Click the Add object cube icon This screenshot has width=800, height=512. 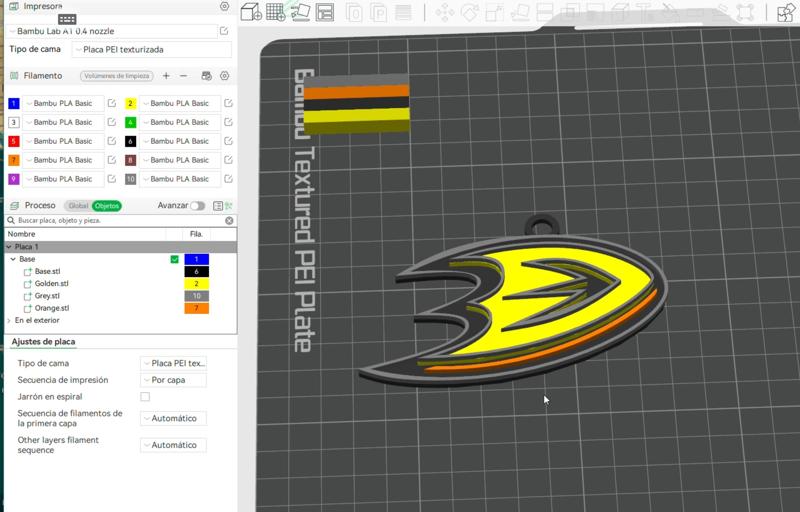pyautogui.click(x=251, y=12)
